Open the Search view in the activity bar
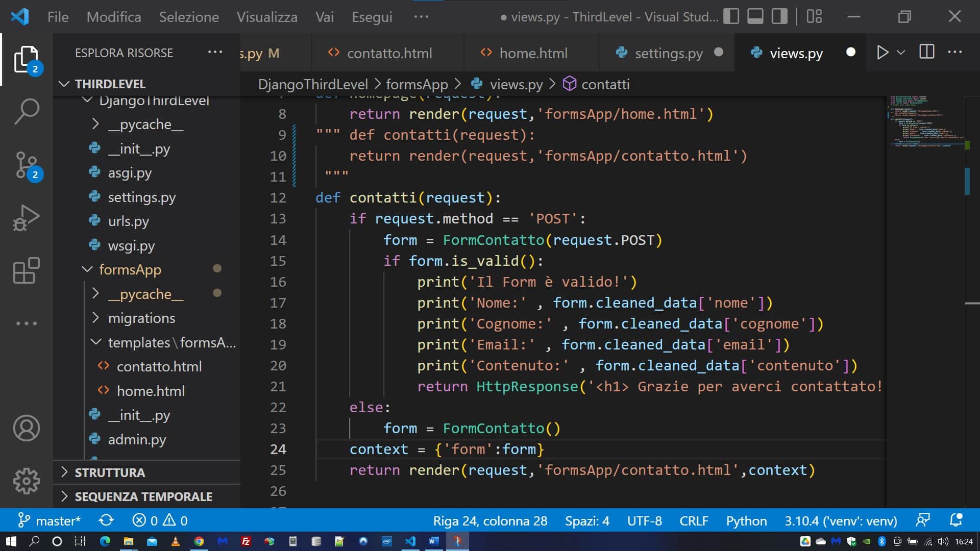The height and width of the screenshot is (551, 980). coord(27,112)
